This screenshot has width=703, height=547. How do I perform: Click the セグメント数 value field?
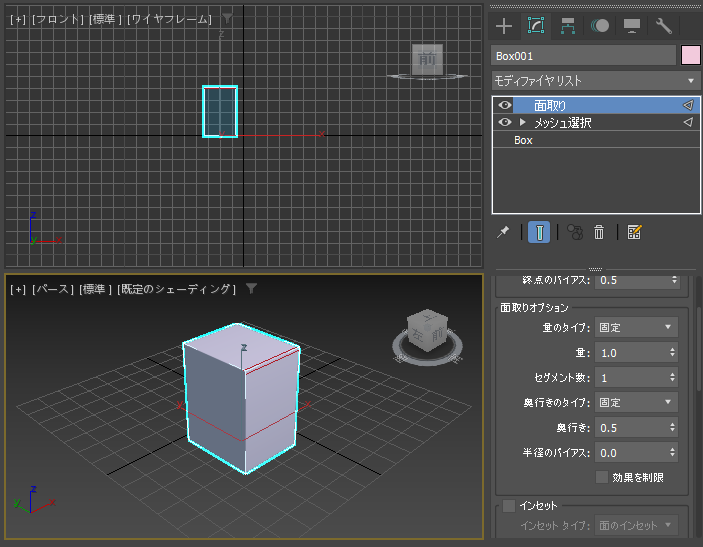(x=631, y=378)
